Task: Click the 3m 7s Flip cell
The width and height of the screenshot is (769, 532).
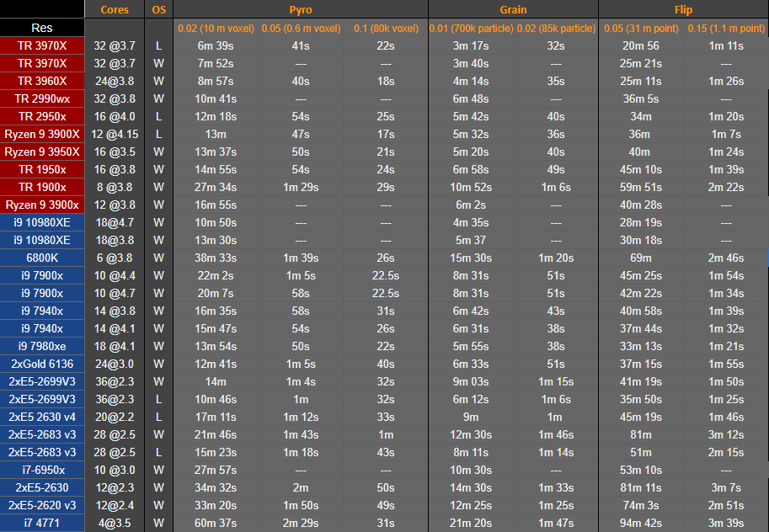Action: tap(726, 487)
